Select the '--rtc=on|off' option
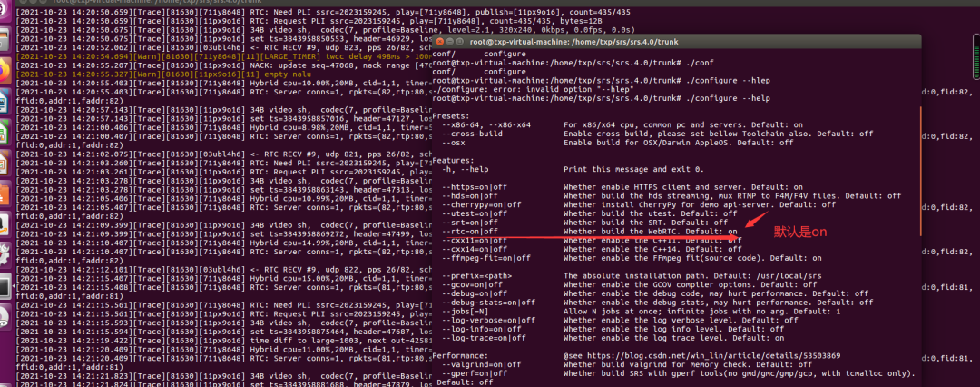Image resolution: width=980 pixels, height=387 pixels. [470, 231]
